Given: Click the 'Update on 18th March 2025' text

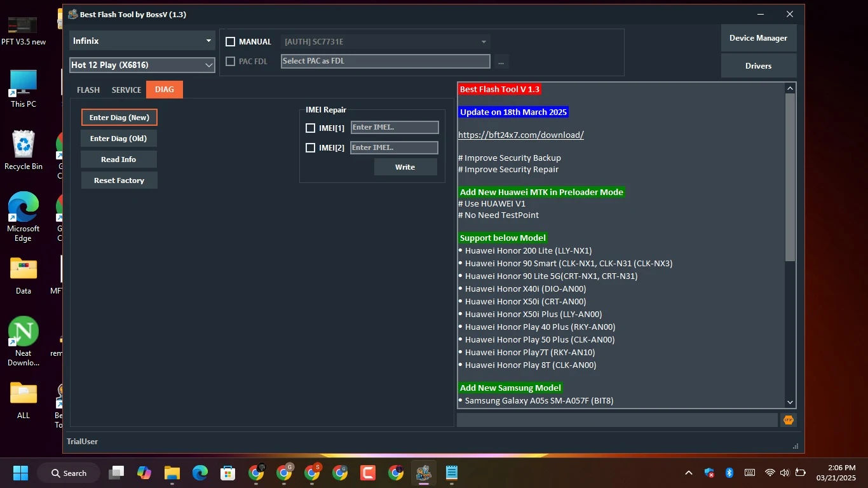Looking at the screenshot, I should click(x=513, y=112).
